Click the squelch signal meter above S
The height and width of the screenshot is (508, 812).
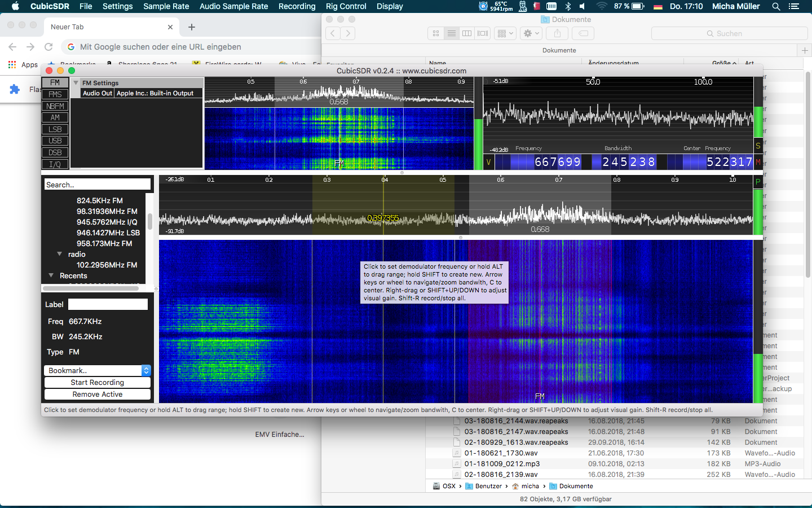click(x=758, y=107)
